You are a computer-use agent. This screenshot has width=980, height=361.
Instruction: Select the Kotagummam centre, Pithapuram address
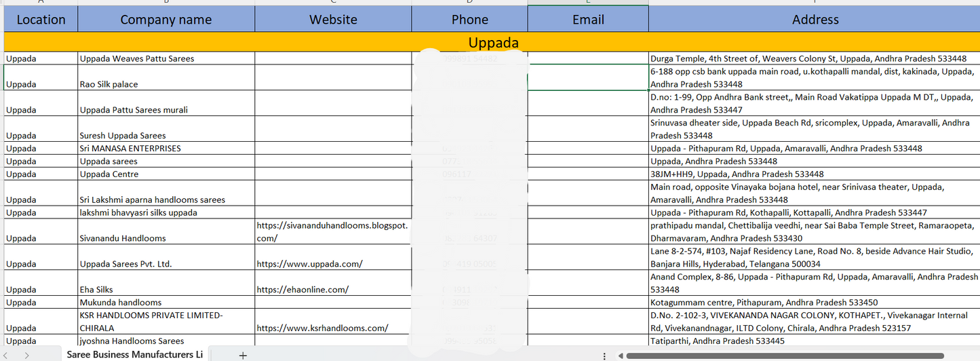click(x=815, y=303)
